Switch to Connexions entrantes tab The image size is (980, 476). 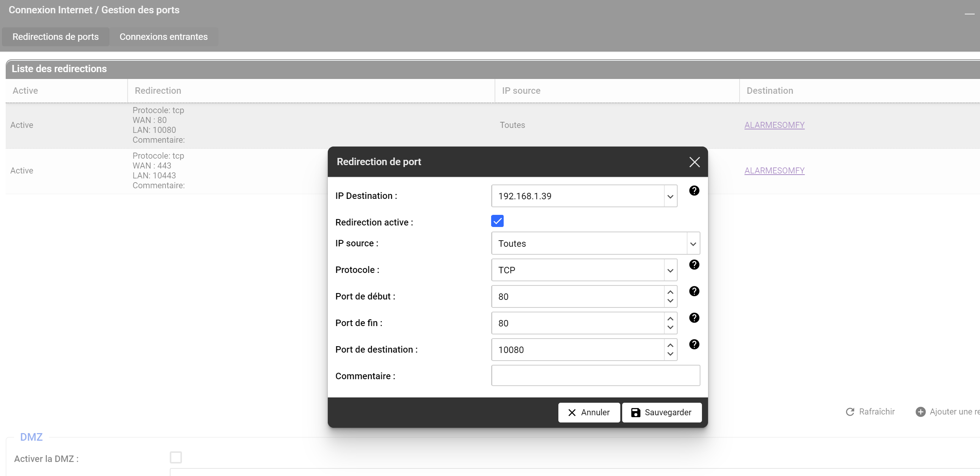(x=164, y=37)
